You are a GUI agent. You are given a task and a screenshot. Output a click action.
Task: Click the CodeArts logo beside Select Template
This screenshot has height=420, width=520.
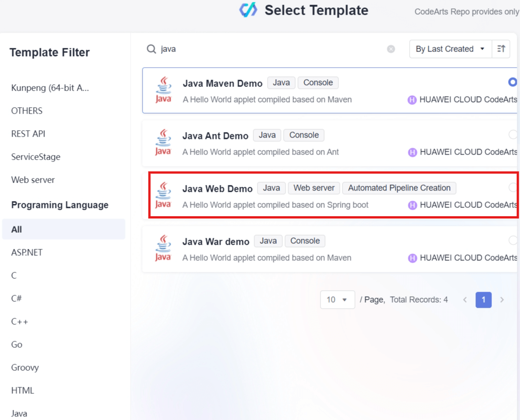coord(248,10)
